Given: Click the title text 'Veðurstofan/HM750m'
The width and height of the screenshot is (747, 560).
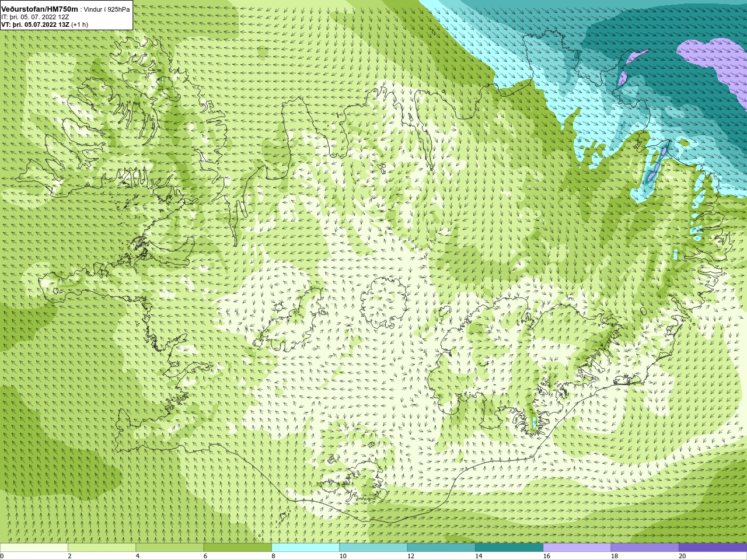Looking at the screenshot, I should pyautogui.click(x=40, y=9).
